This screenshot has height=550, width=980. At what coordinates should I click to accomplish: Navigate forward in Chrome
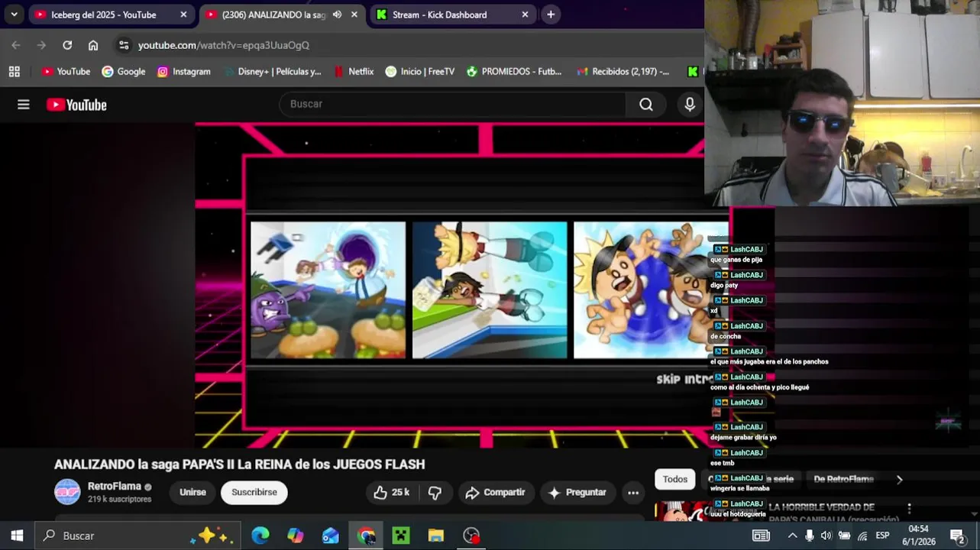[41, 45]
